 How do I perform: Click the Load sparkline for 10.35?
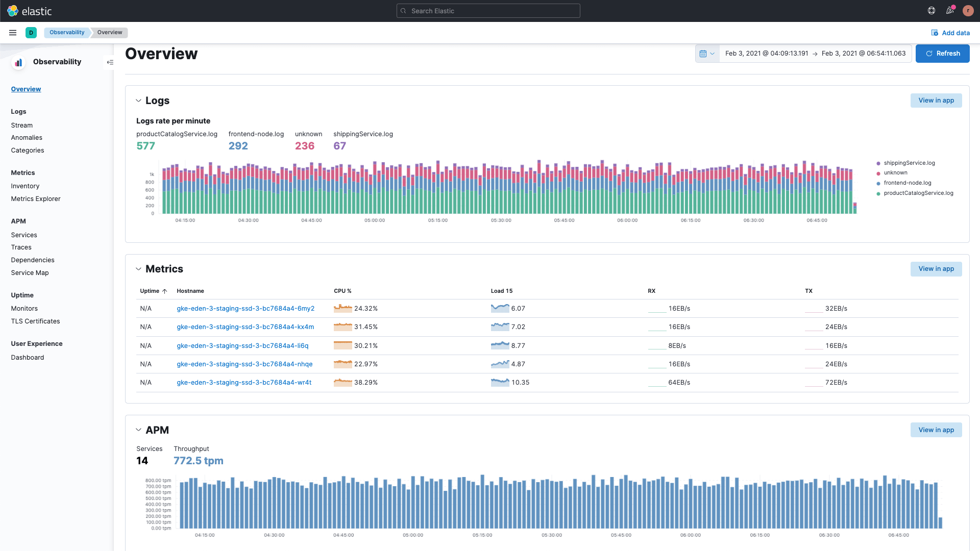pyautogui.click(x=500, y=382)
